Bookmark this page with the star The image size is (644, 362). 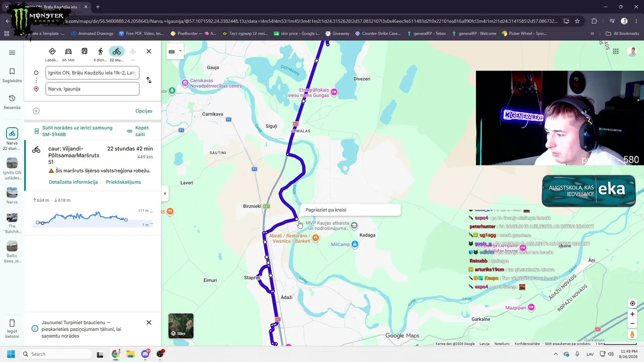click(x=577, y=21)
